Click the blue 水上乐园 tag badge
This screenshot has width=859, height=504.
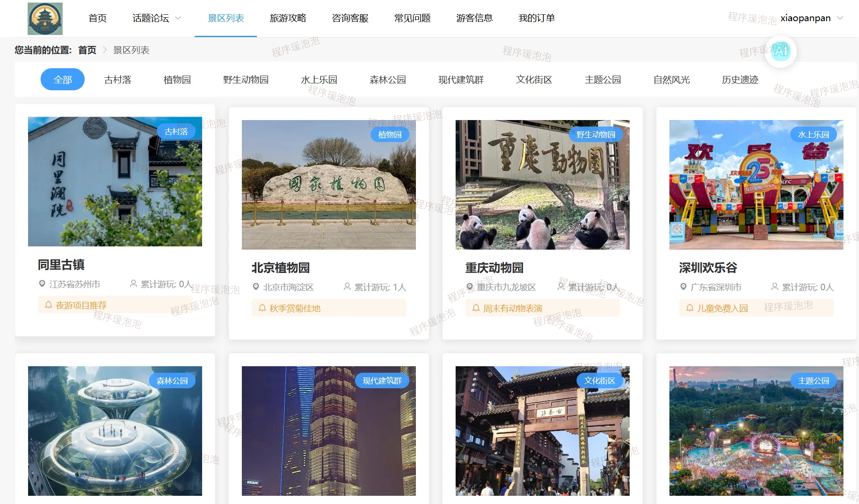click(x=813, y=134)
